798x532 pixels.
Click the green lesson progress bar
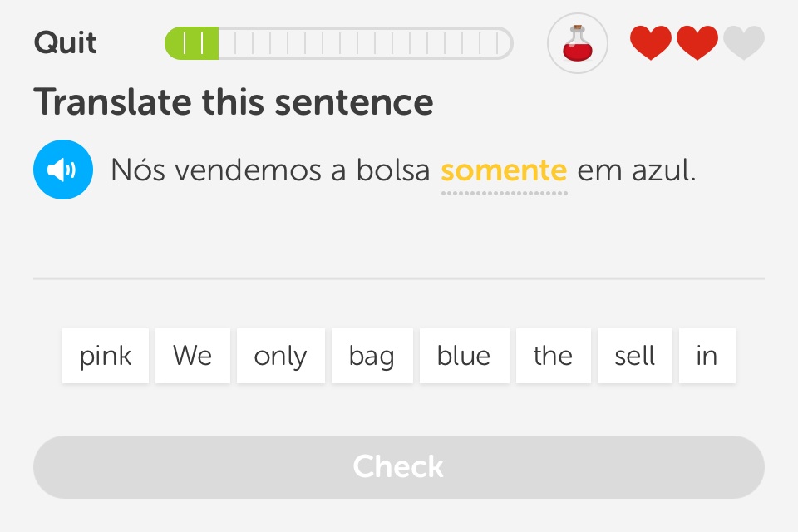338,43
